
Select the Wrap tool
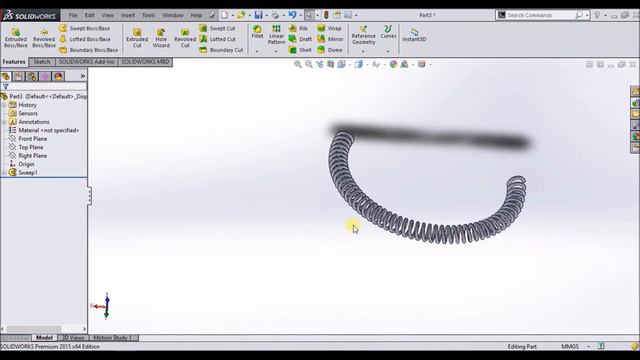(x=329, y=28)
